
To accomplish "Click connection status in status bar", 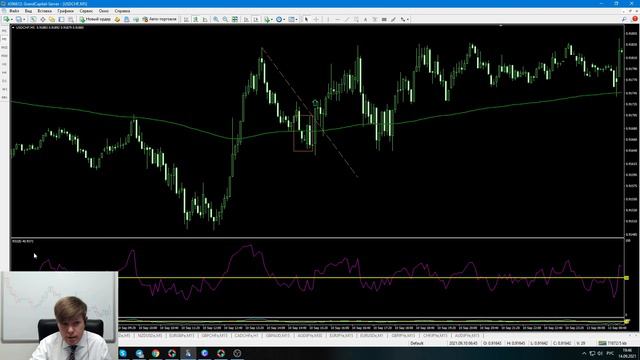I will [x=612, y=343].
